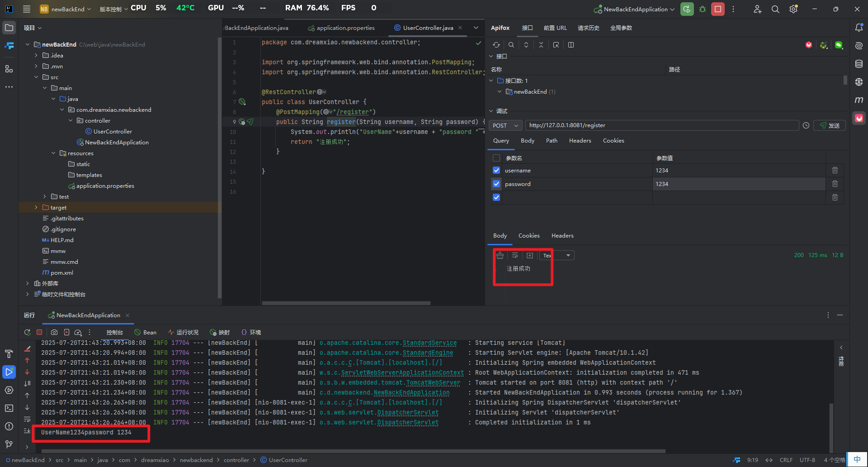Image resolution: width=868 pixels, height=467 pixels.
Task: Toggle the select-all parameters header checkbox
Action: coord(496,158)
